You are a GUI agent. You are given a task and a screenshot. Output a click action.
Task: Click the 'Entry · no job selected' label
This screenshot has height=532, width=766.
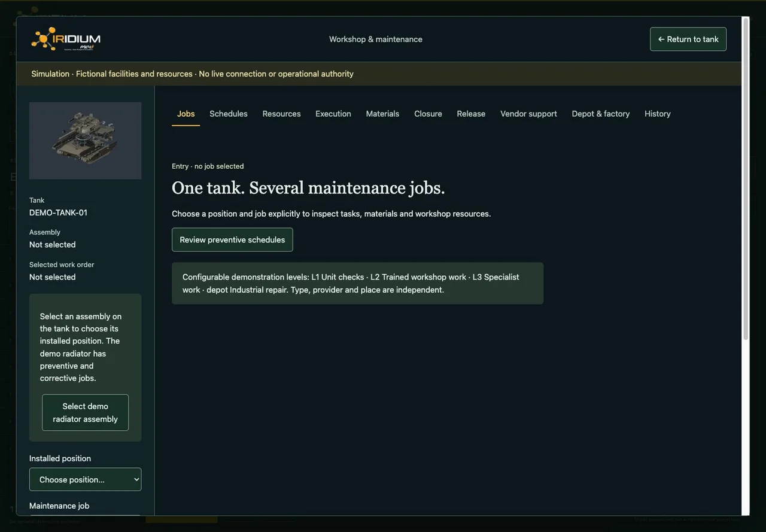click(208, 166)
